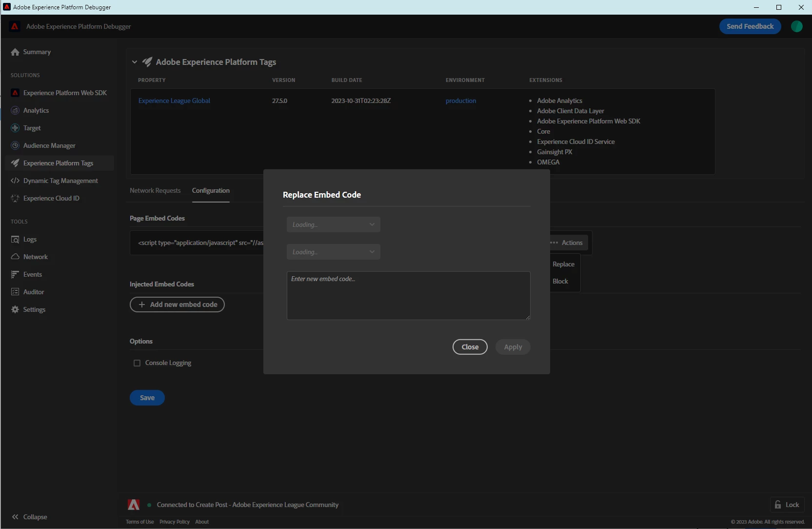Open the Events tool icon
The image size is (812, 529).
click(15, 274)
